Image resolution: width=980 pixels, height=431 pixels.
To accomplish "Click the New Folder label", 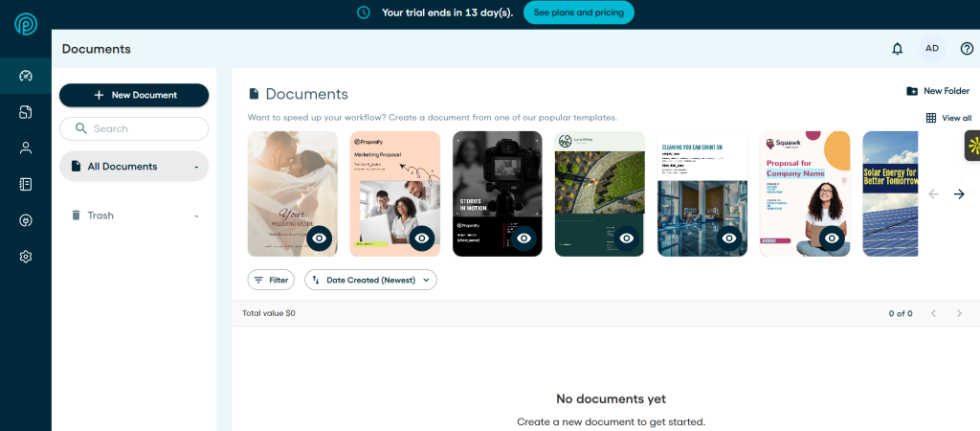I will 947,91.
